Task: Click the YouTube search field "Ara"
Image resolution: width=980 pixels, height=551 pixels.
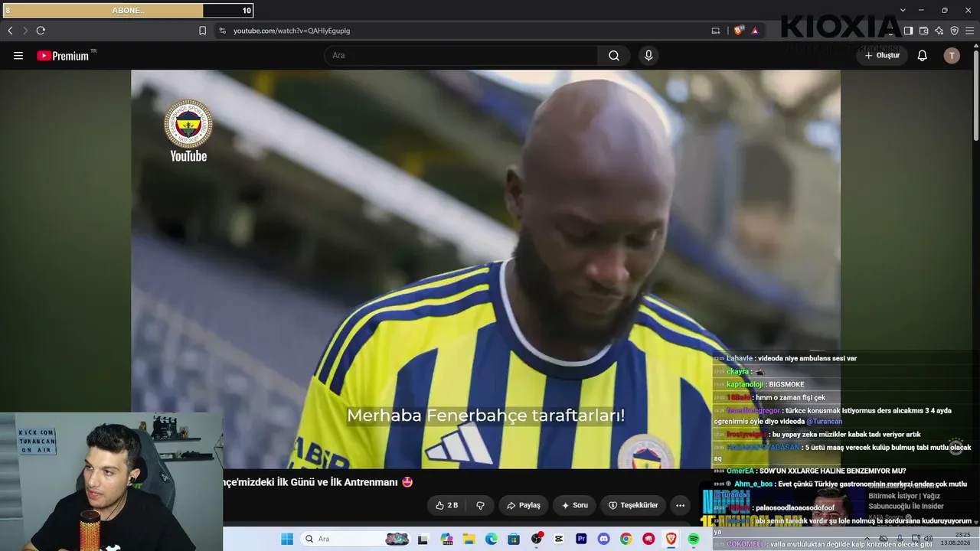Action: click(461, 55)
